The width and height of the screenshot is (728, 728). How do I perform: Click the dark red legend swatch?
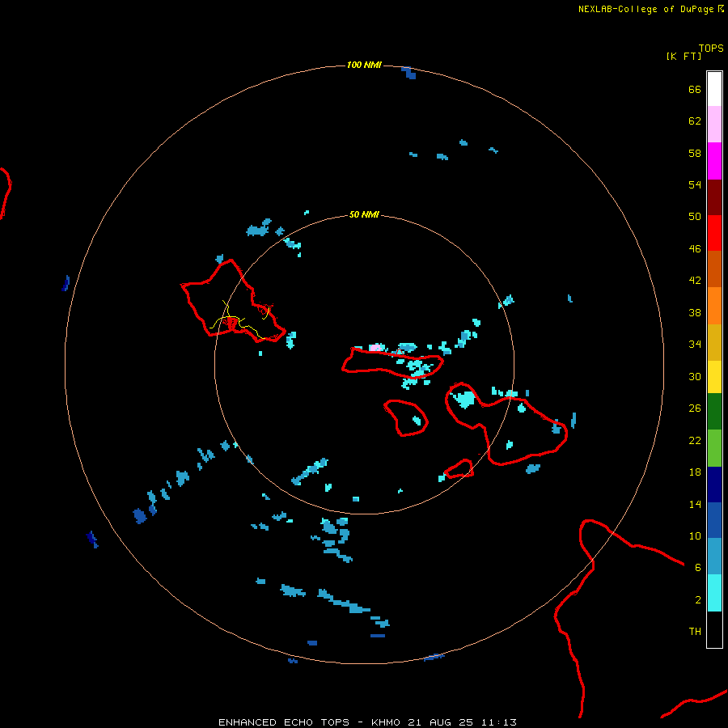coord(714,197)
